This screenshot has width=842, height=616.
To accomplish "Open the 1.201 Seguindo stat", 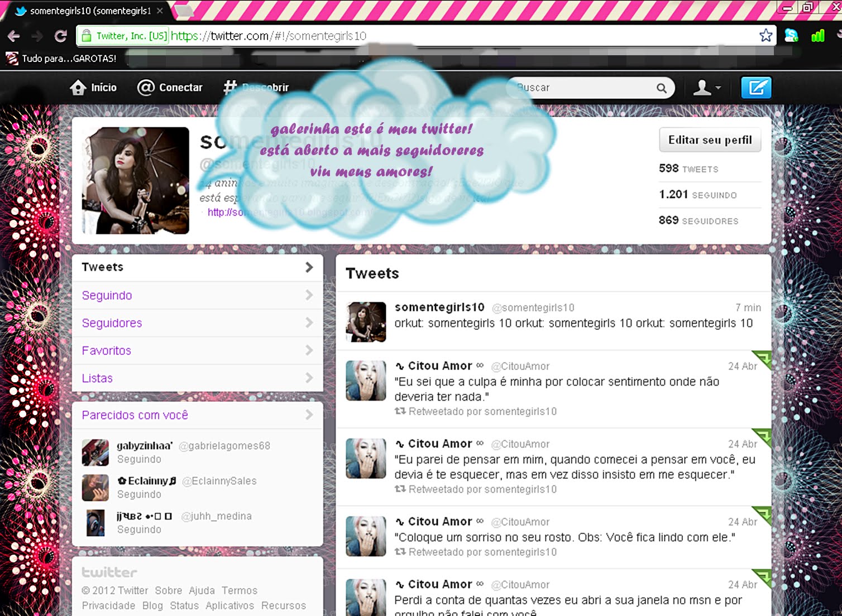I will pyautogui.click(x=697, y=195).
